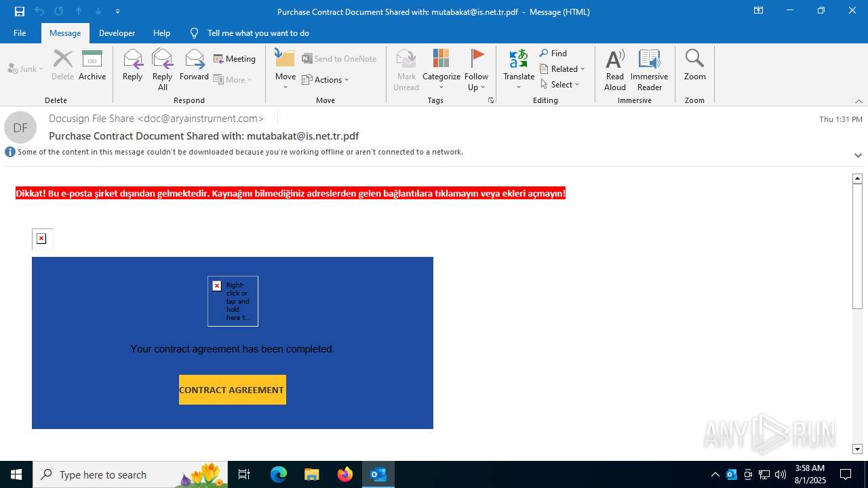Click the DF sender avatar
868x488 pixels.
tap(20, 127)
